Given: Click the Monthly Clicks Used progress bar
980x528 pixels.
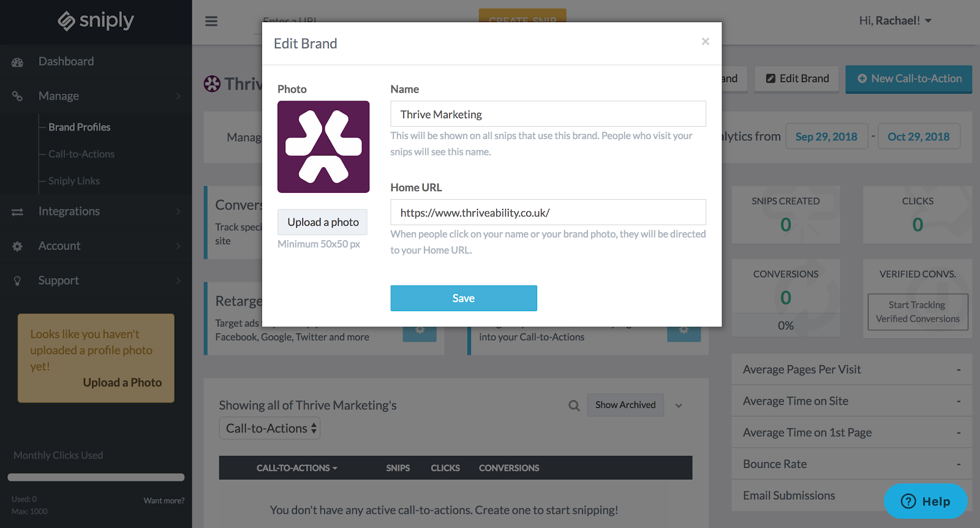Looking at the screenshot, I should [96, 477].
